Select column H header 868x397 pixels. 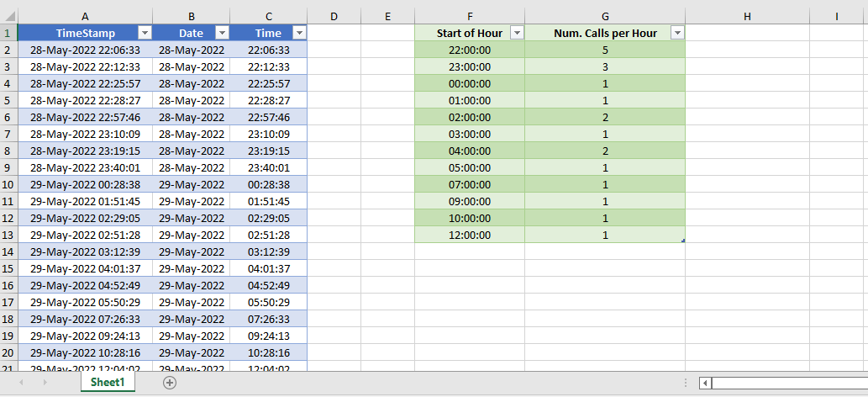pyautogui.click(x=747, y=17)
